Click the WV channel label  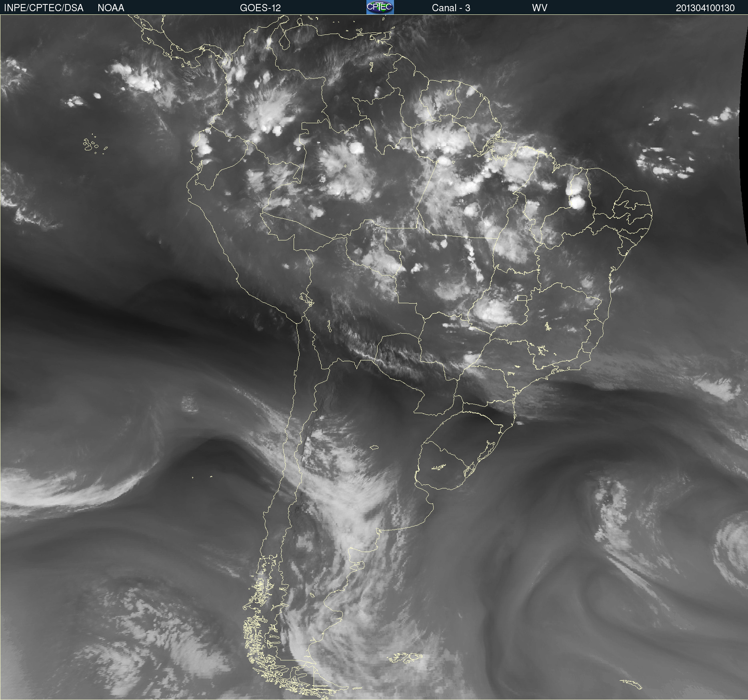pyautogui.click(x=540, y=8)
